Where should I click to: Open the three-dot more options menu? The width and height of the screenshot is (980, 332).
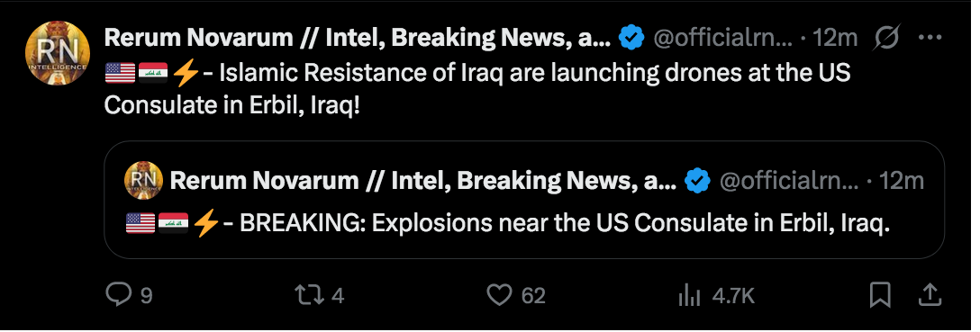tap(930, 38)
